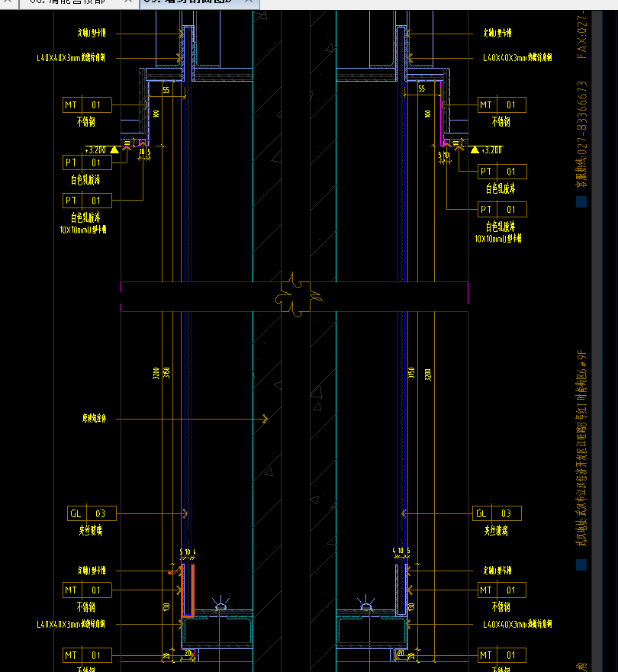Screen dimensions: 618x672
Task: Click the bottom-right MT 01 tag
Action: tap(502, 655)
